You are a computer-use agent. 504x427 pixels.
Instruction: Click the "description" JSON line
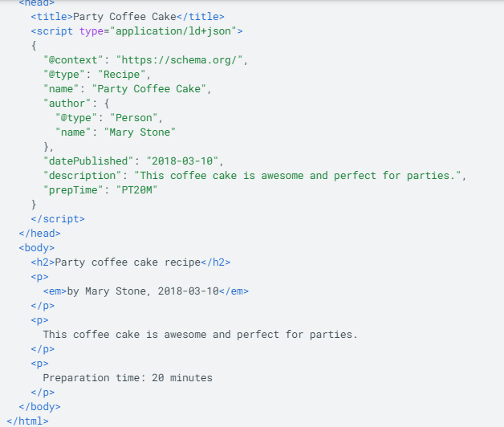click(x=254, y=176)
